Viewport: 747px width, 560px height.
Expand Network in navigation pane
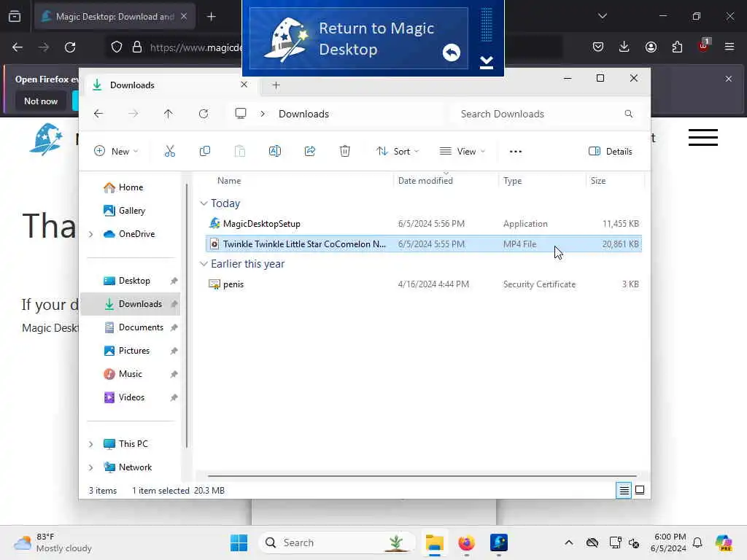(90, 467)
